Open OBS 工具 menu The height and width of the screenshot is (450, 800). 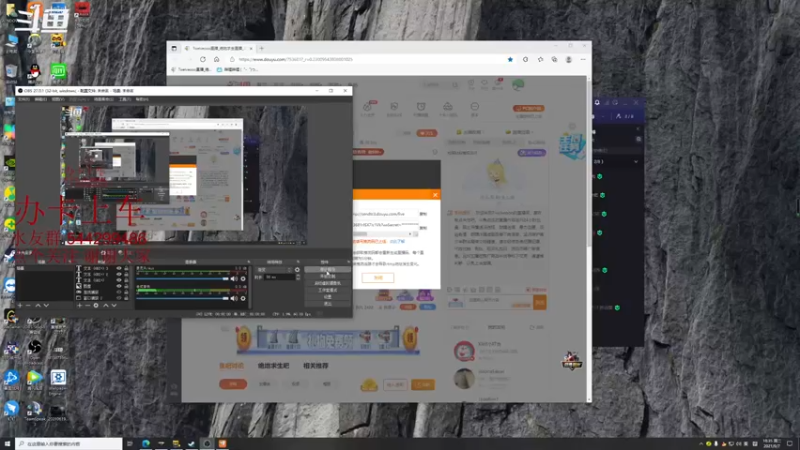click(125, 99)
